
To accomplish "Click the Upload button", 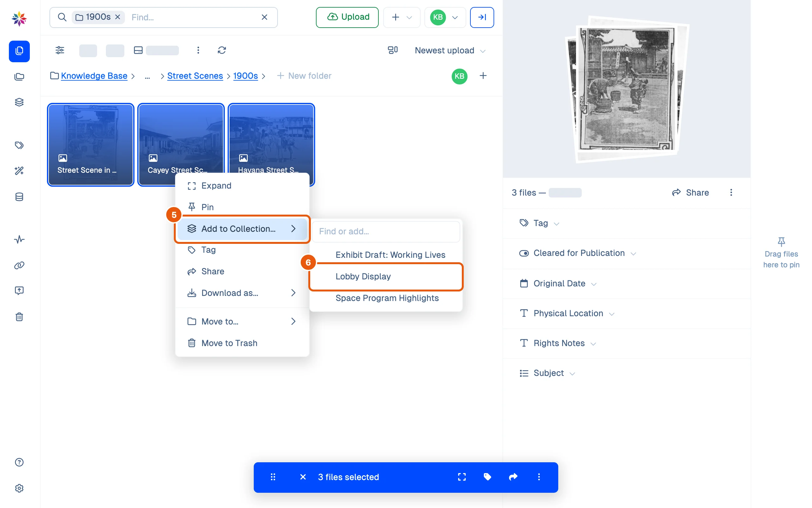I will point(347,17).
